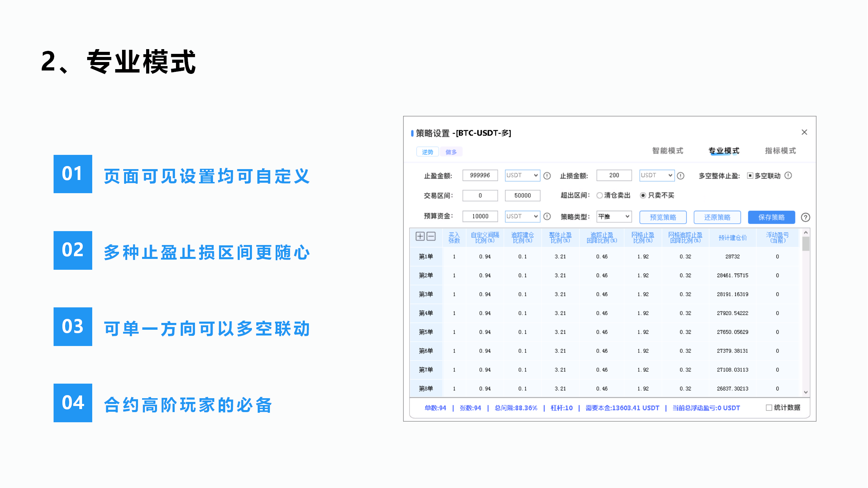Select the 第6单 row label
Screen dimensions: 868x488
coord(426,351)
